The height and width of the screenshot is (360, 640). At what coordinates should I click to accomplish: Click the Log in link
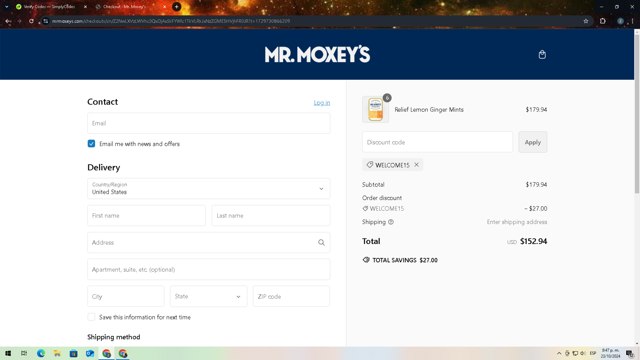(322, 102)
